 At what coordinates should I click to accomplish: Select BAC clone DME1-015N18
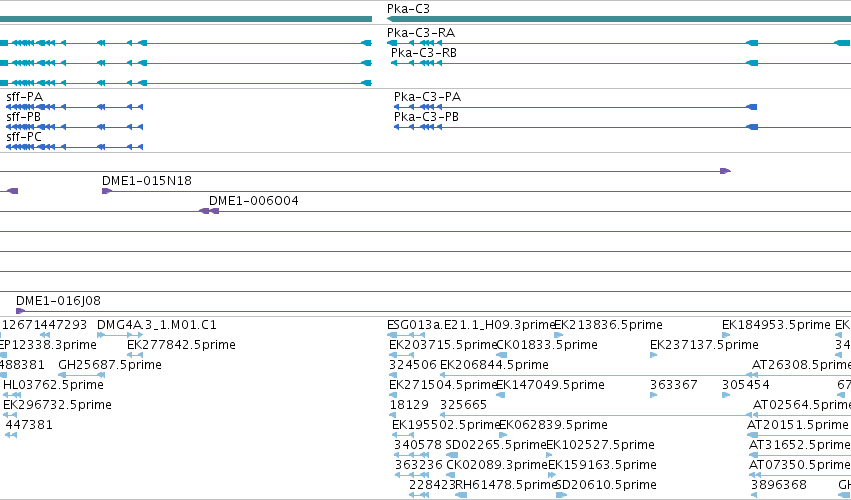pyautogui.click(x=147, y=181)
